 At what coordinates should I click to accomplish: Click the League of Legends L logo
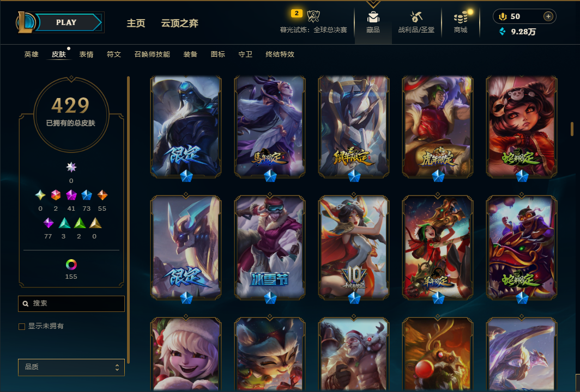click(x=26, y=22)
